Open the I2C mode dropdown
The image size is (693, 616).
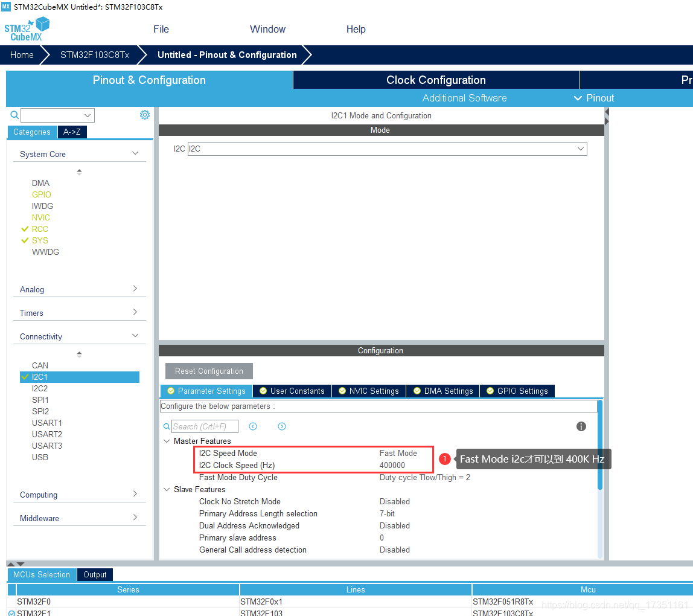tap(387, 149)
